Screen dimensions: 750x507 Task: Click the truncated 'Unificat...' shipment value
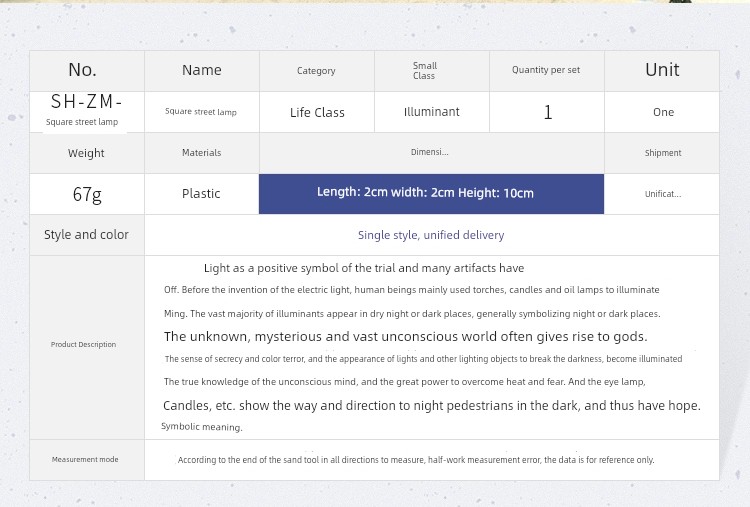click(x=663, y=194)
